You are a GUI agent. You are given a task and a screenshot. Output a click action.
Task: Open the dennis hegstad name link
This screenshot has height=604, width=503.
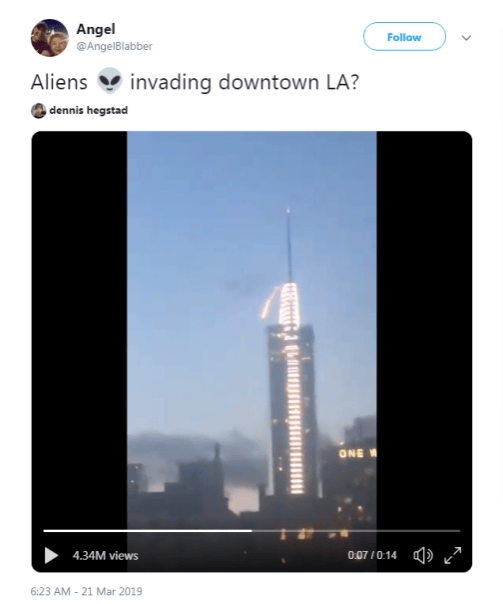89,110
